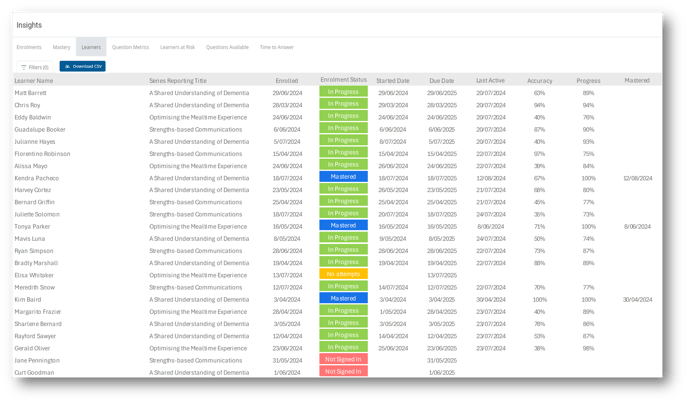Click Kendra Pacheco's blue Mastered status

pyautogui.click(x=343, y=177)
